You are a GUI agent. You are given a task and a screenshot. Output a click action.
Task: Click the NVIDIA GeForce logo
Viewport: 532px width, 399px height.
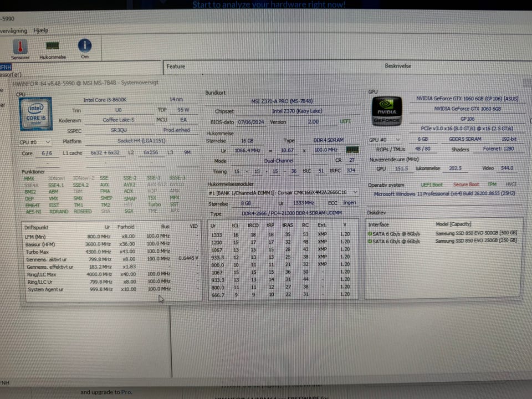[387, 111]
